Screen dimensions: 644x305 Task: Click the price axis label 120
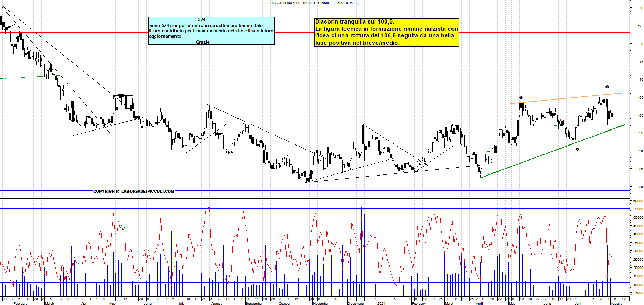click(640, 44)
